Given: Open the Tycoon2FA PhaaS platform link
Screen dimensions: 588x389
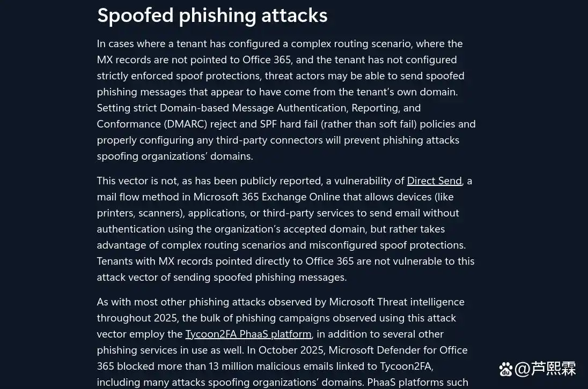Looking at the screenshot, I should pos(248,334).
